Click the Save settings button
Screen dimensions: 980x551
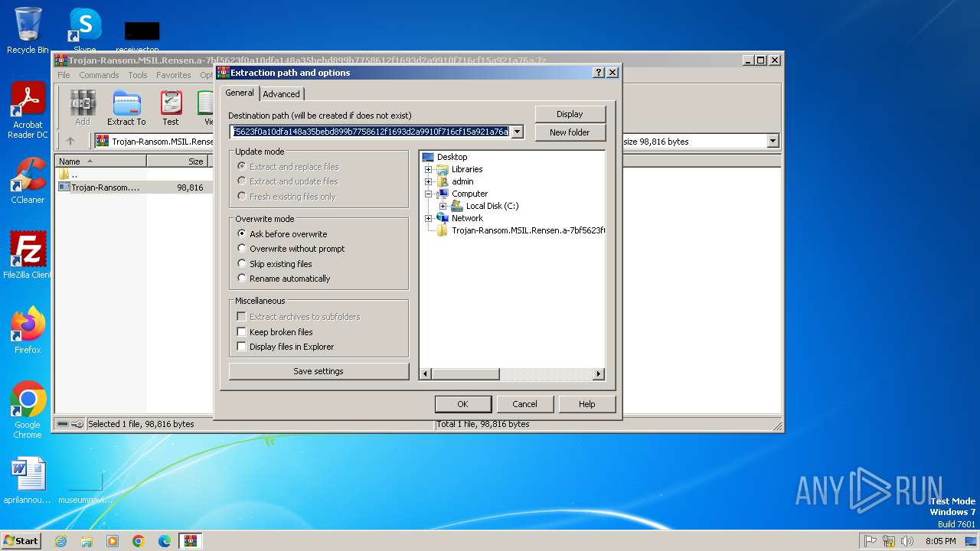coord(318,371)
